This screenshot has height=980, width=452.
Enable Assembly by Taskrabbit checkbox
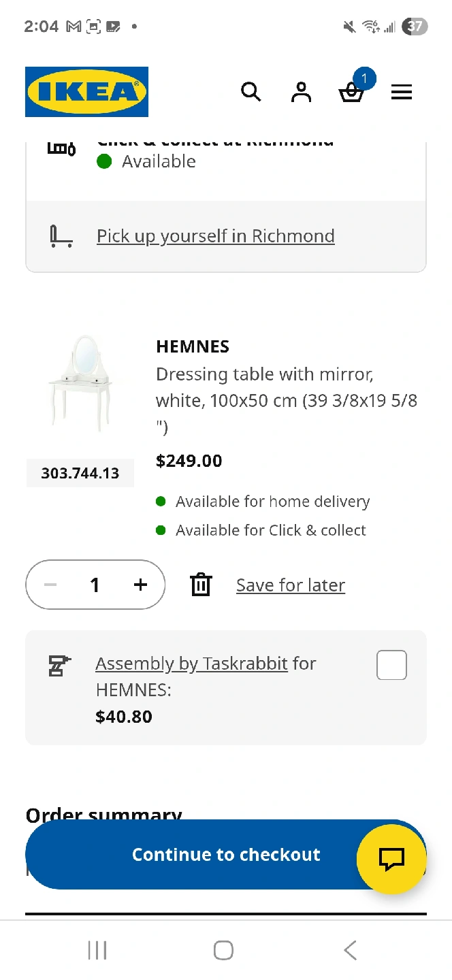[x=391, y=665]
